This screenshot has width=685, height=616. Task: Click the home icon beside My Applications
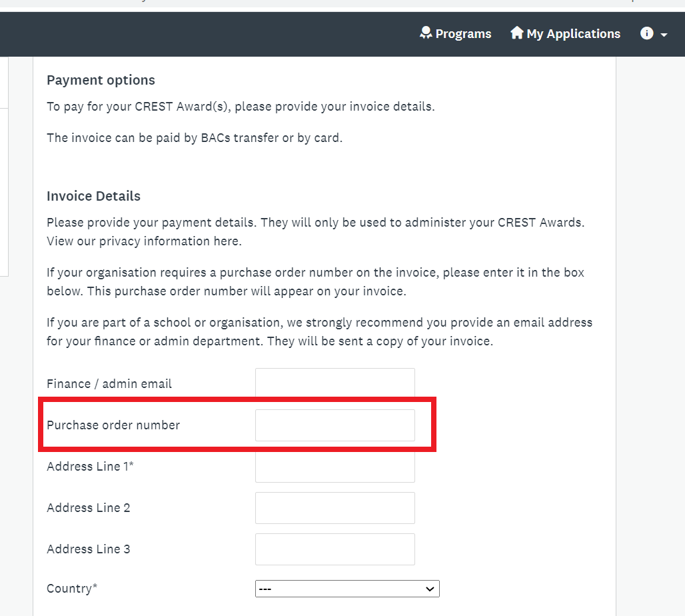[x=517, y=33]
